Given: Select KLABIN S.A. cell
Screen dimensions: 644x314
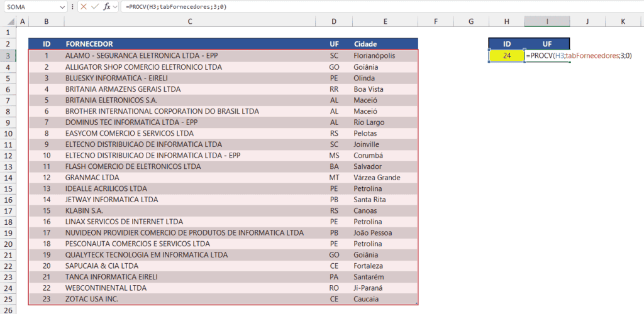Looking at the screenshot, I should click(x=190, y=211).
